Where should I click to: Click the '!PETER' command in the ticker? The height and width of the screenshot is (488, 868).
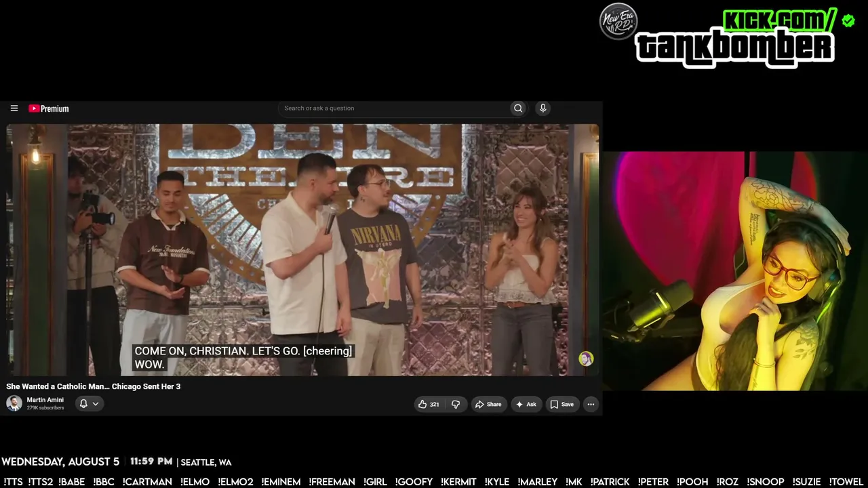pyautogui.click(x=654, y=482)
